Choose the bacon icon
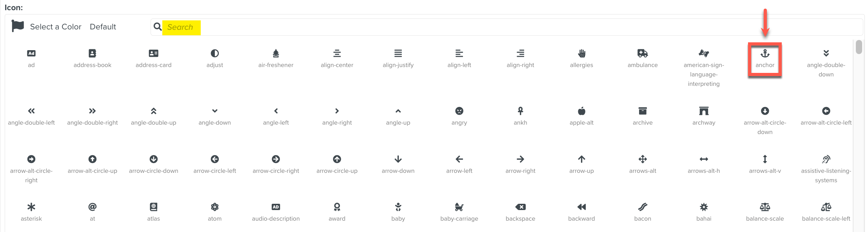Image resolution: width=868 pixels, height=232 pixels. pyautogui.click(x=642, y=207)
